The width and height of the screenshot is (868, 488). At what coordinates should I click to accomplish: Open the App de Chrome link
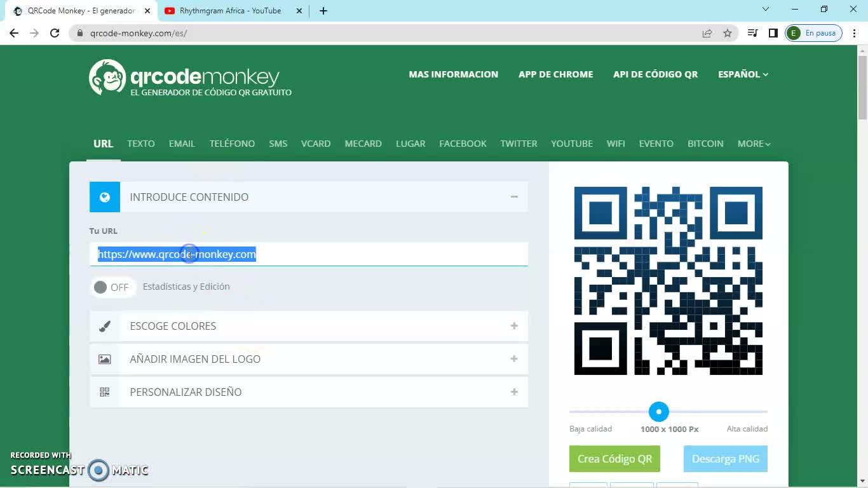(556, 74)
